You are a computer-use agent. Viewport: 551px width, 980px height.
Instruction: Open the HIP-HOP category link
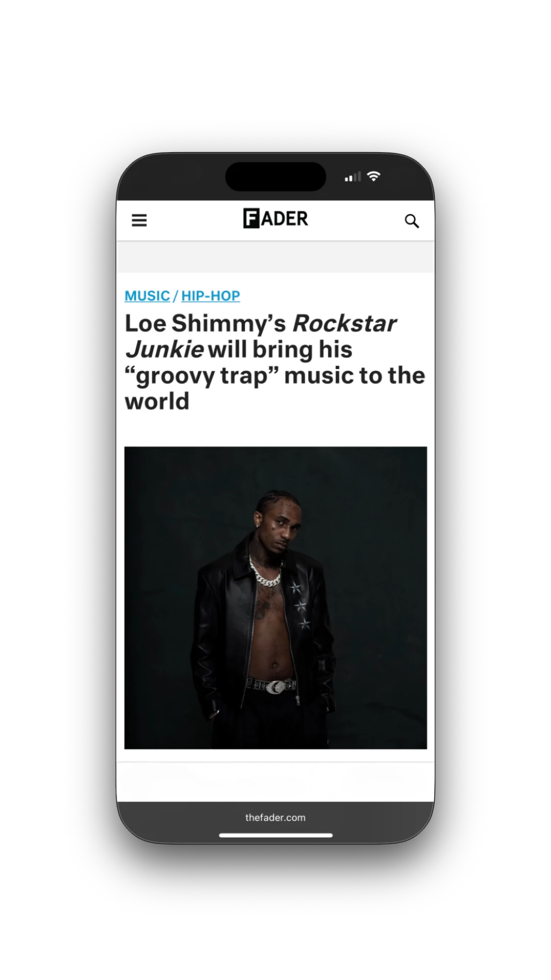coord(211,296)
